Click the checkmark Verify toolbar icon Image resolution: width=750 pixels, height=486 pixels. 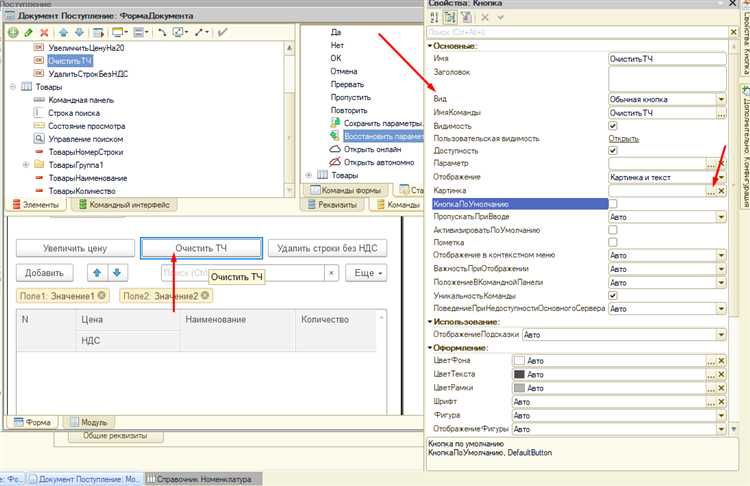(x=222, y=33)
